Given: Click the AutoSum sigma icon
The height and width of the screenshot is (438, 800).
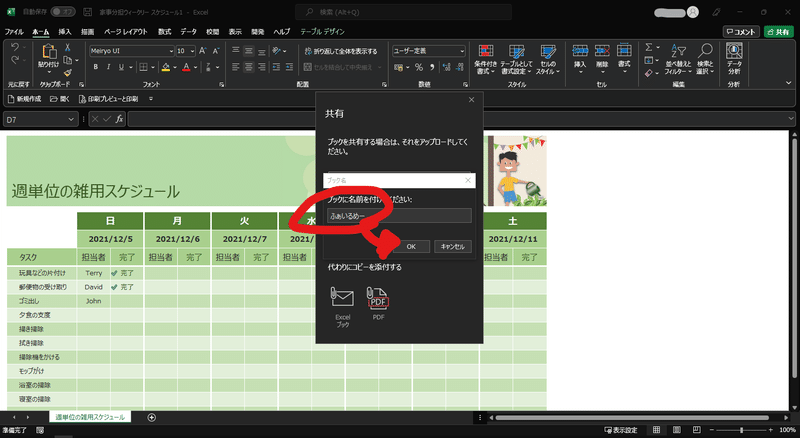Looking at the screenshot, I should click(x=648, y=47).
